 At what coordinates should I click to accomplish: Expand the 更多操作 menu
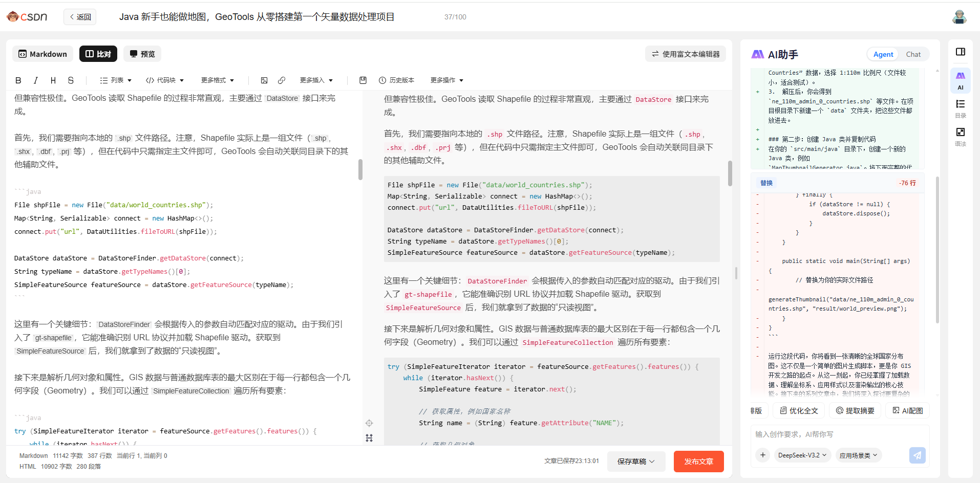pyautogui.click(x=447, y=80)
